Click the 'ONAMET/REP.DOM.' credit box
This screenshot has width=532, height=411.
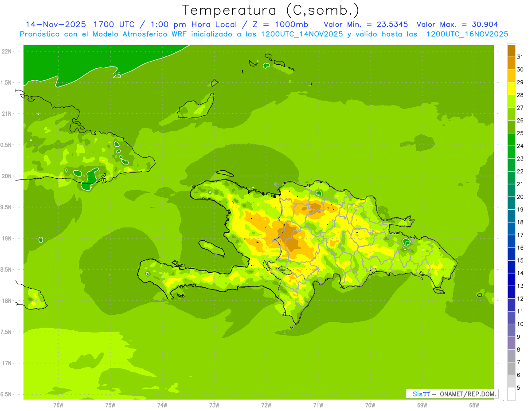452,394
